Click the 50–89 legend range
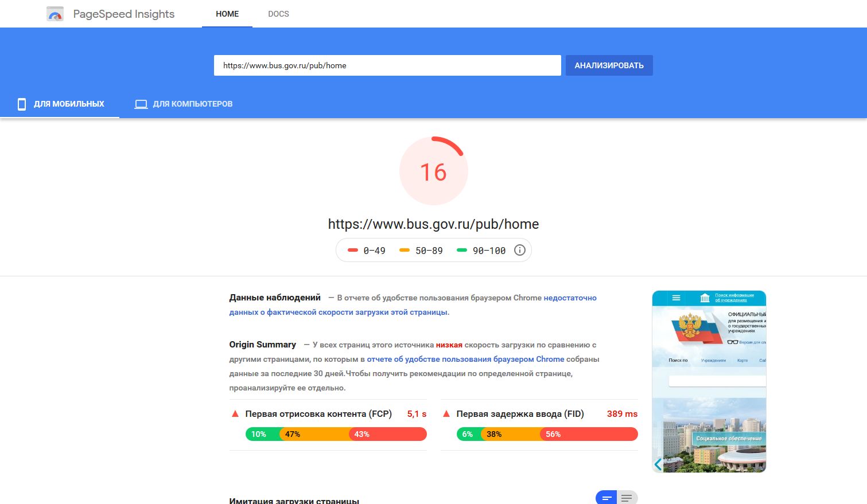The width and height of the screenshot is (867, 504). 421,251
